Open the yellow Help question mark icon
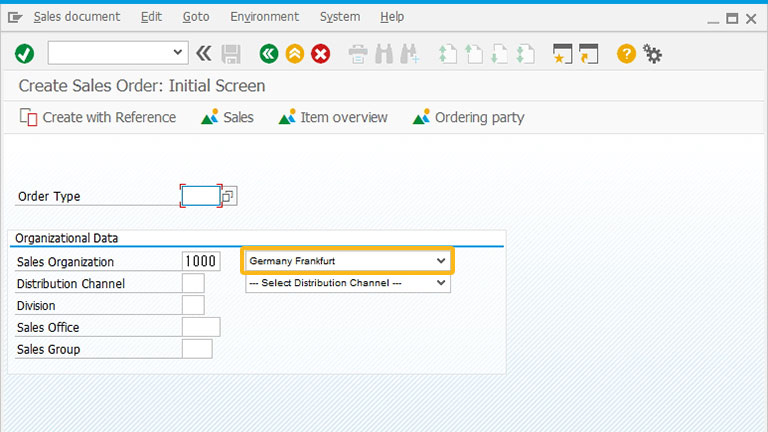 [x=626, y=53]
